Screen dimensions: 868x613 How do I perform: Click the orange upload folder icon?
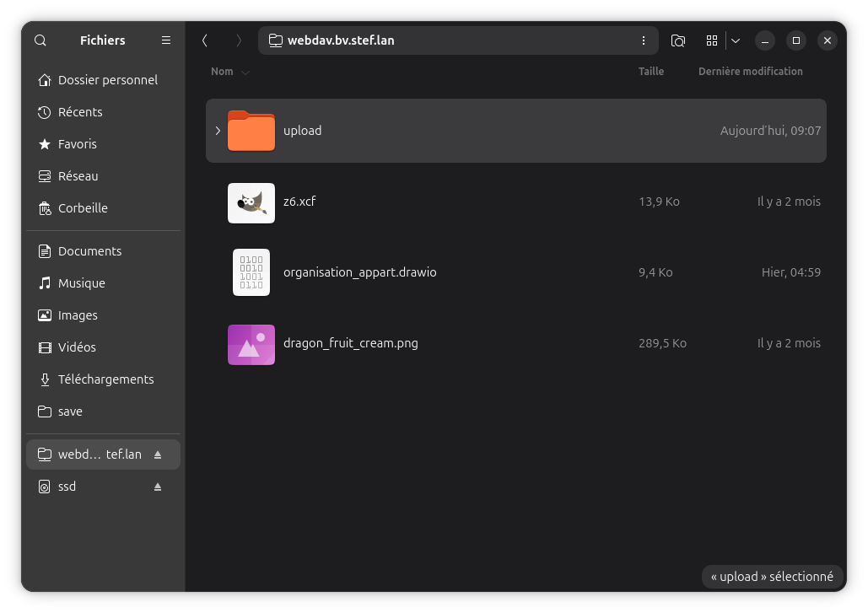(x=251, y=131)
